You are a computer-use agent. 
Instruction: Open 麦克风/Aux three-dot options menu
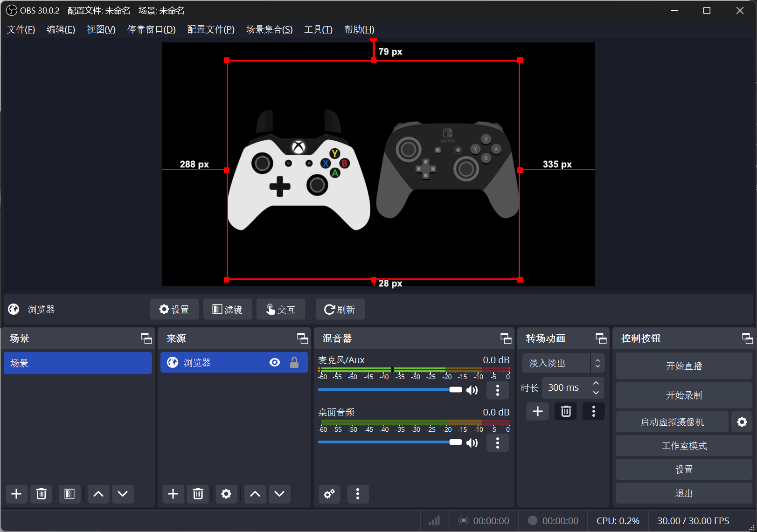tap(498, 390)
